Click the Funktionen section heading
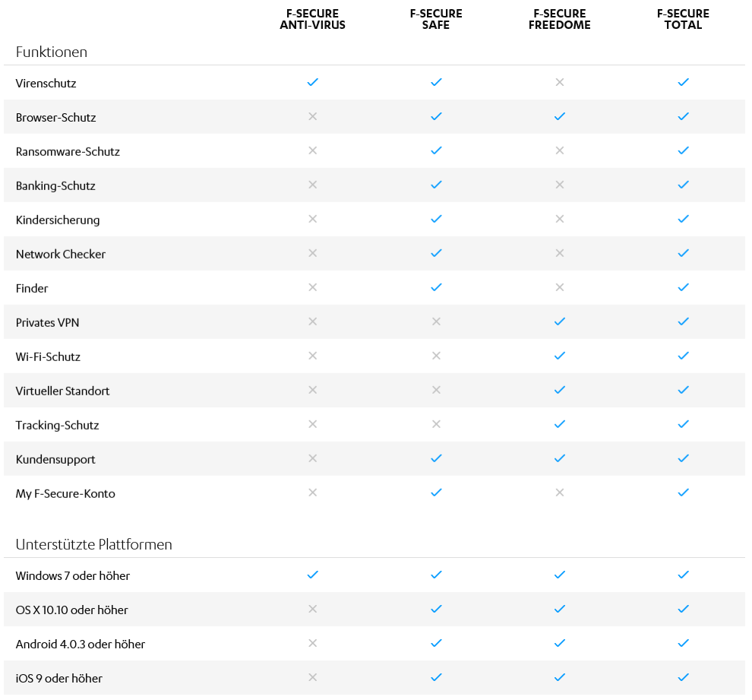 52,52
